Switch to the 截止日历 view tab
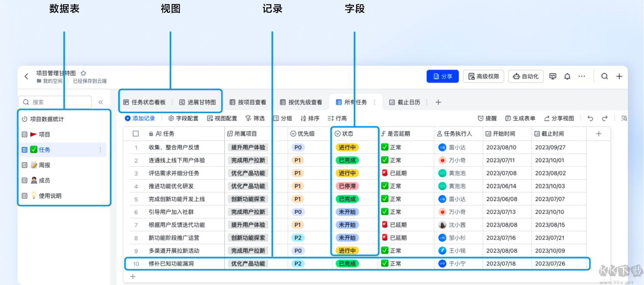The width and height of the screenshot is (644, 285). pyautogui.click(x=405, y=102)
